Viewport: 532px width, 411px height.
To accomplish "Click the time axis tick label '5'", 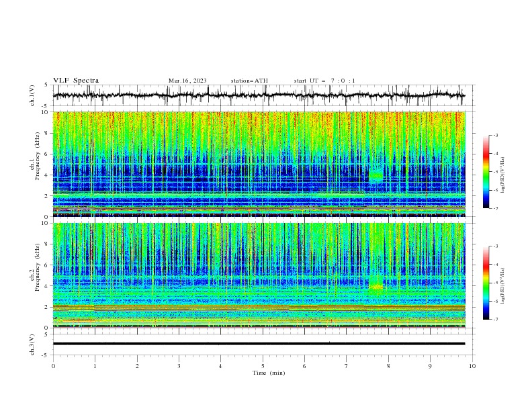I will (x=263, y=366).
